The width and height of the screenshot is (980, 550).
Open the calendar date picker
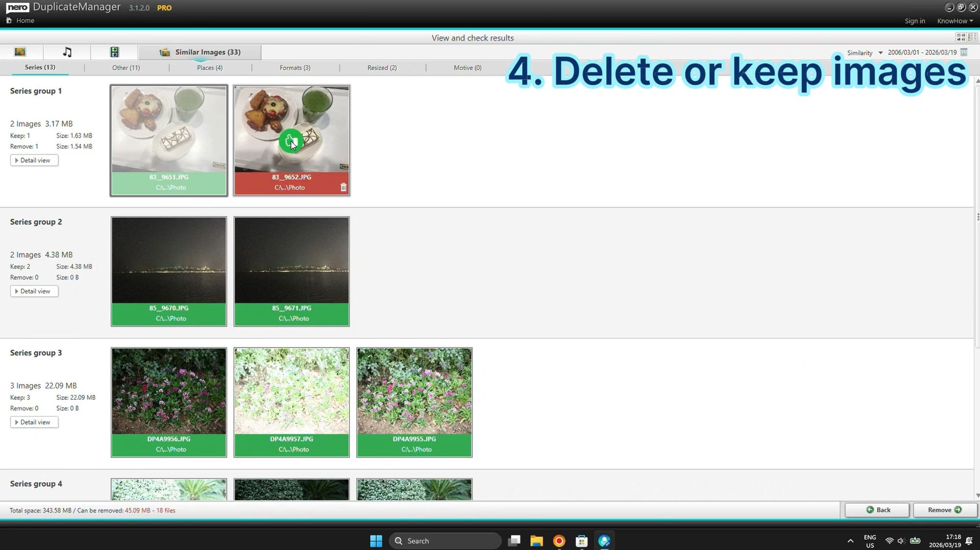(x=964, y=52)
